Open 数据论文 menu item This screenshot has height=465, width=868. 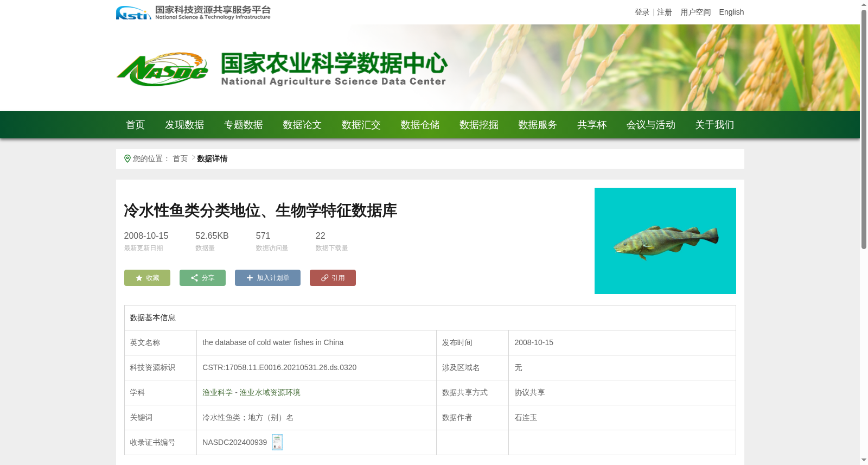(302, 125)
